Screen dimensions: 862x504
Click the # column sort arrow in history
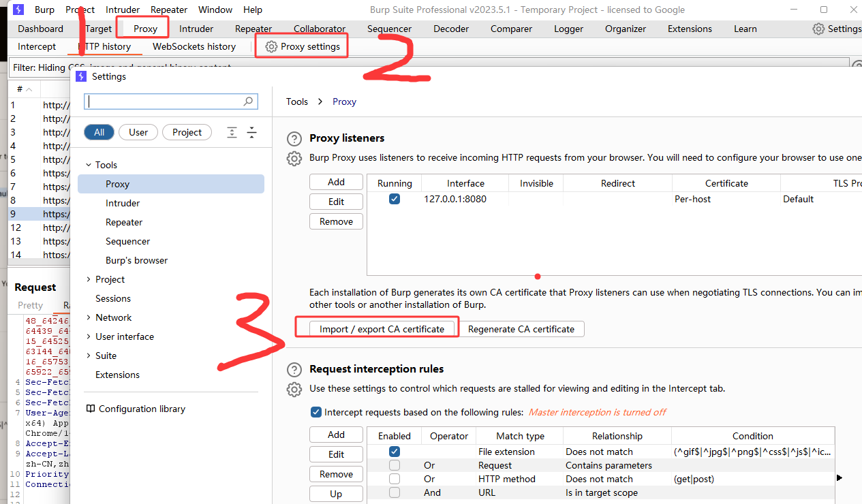click(29, 89)
